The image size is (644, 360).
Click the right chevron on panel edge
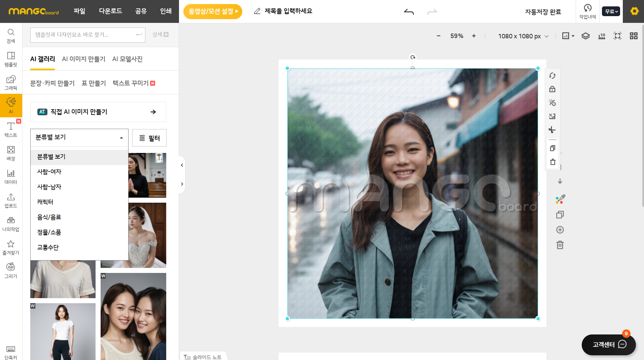[182, 184]
